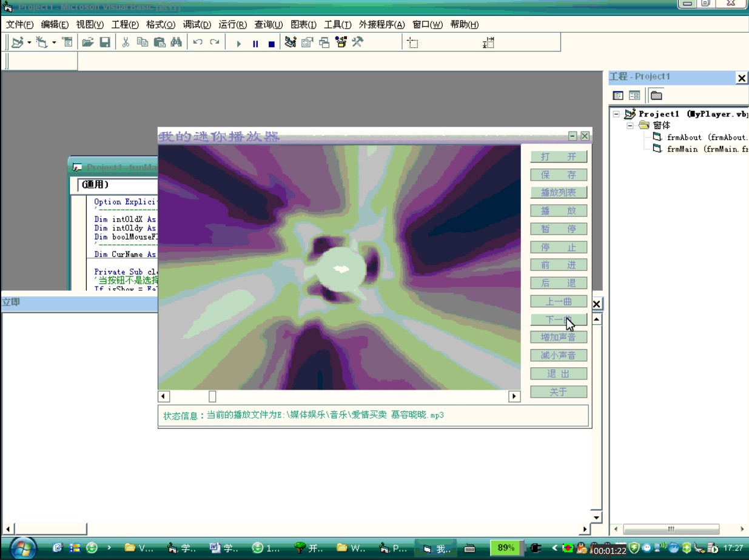This screenshot has width=749, height=560.
Task: Open the 文件(F) menu
Action: click(x=20, y=25)
